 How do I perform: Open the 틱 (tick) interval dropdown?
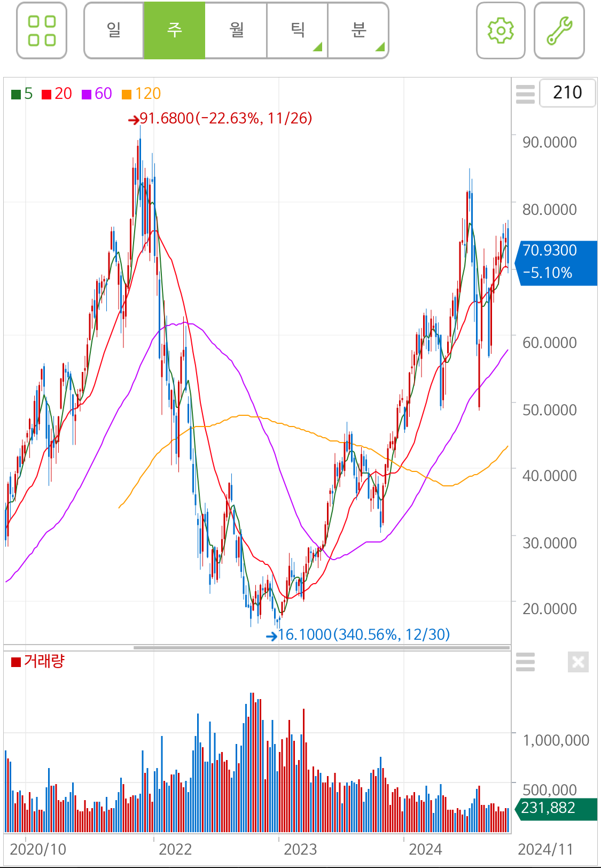pyautogui.click(x=297, y=30)
